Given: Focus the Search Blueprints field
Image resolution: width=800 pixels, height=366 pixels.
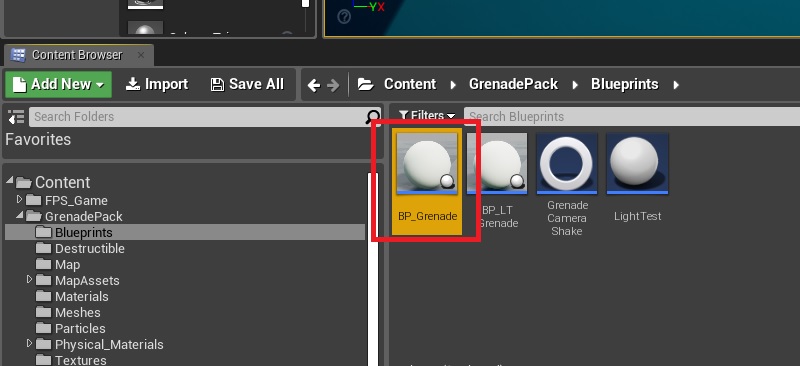Looking at the screenshot, I should (632, 117).
